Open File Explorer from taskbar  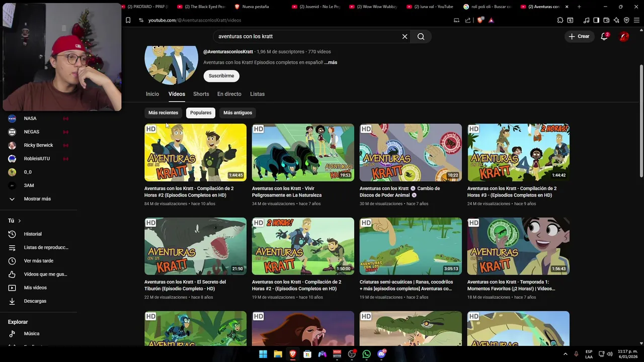click(278, 354)
